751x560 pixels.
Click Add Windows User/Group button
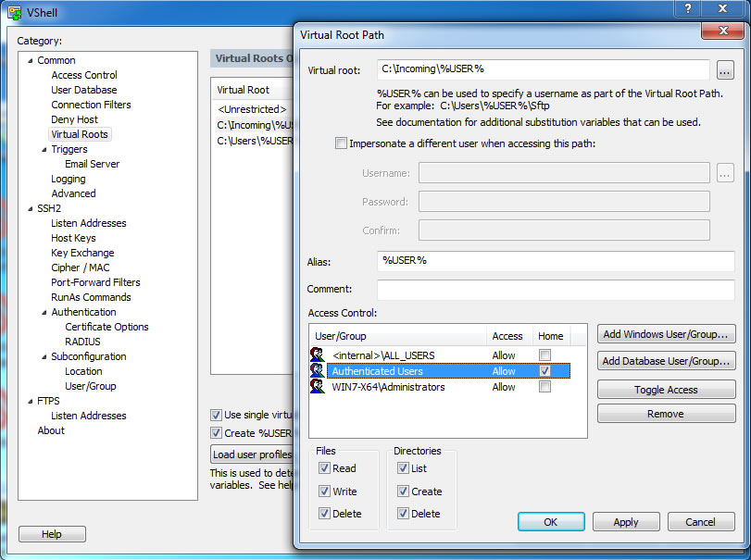[x=666, y=334]
